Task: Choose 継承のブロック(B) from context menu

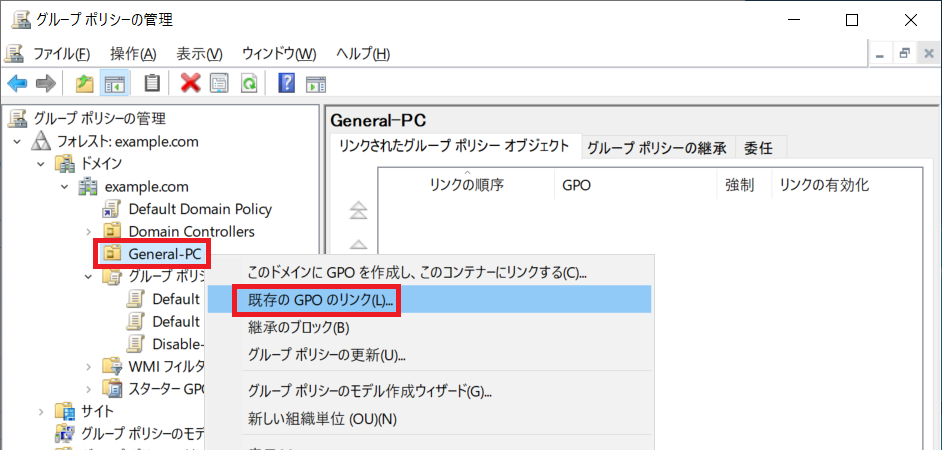Action: click(x=298, y=327)
